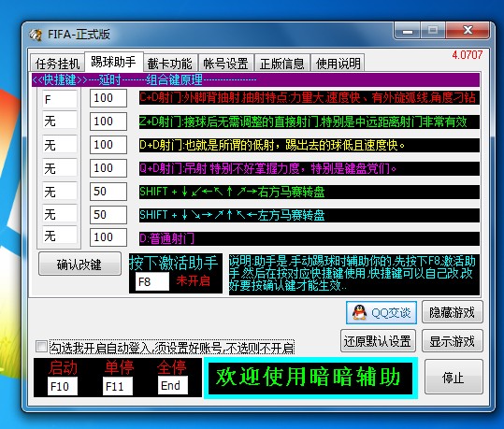
Task: Minimize the FIFA-正式版 window
Action: click(408, 31)
